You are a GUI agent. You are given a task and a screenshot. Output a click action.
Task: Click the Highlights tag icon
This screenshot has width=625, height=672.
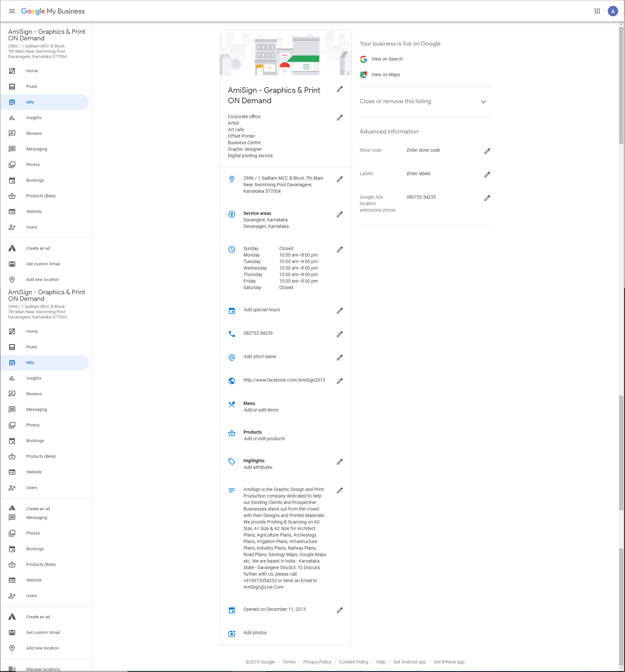click(x=232, y=462)
